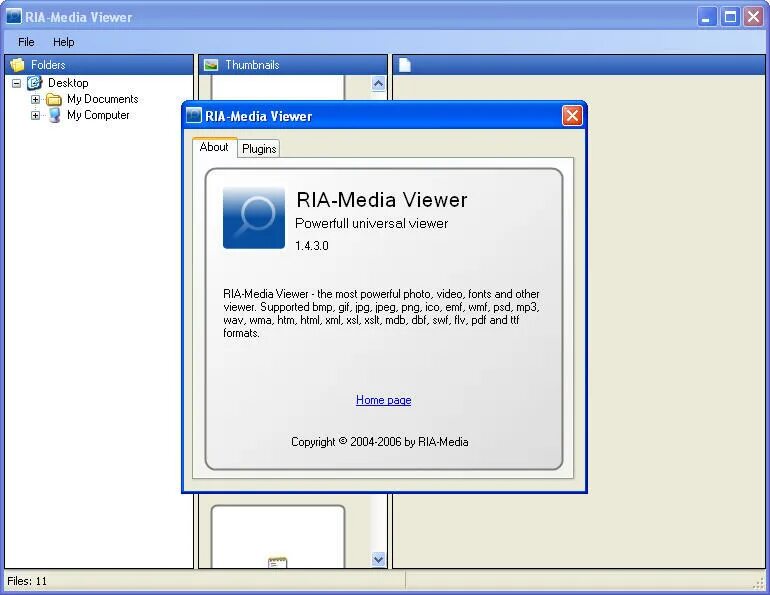Click the 'Powerfull universal viewer' subtitle
The image size is (770, 595).
click(371, 223)
